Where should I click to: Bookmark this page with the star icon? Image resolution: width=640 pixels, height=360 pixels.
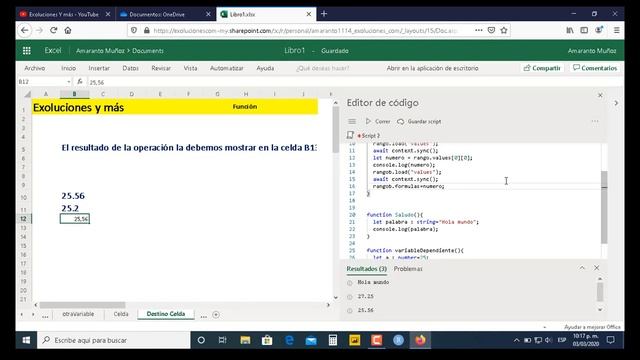click(504, 30)
